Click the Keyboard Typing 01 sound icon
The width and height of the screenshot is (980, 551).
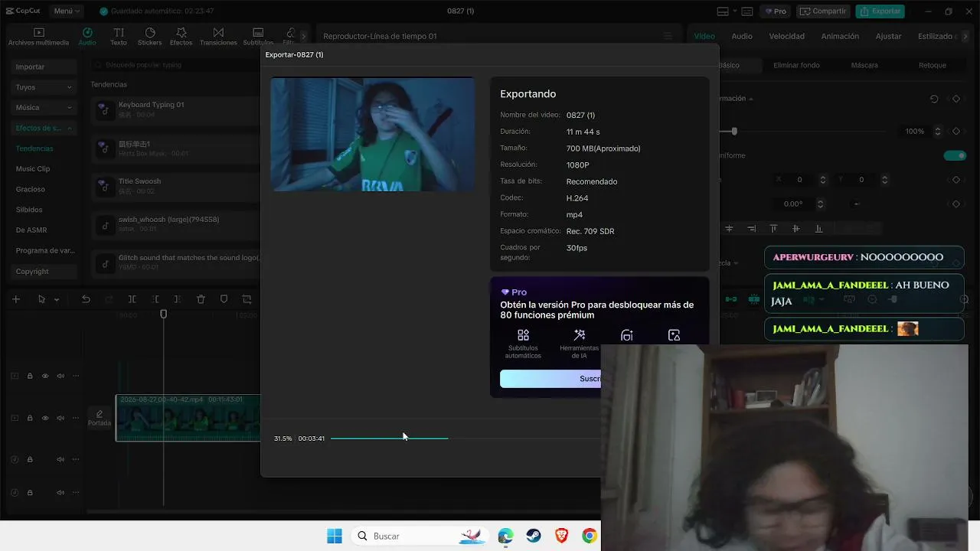click(x=104, y=109)
